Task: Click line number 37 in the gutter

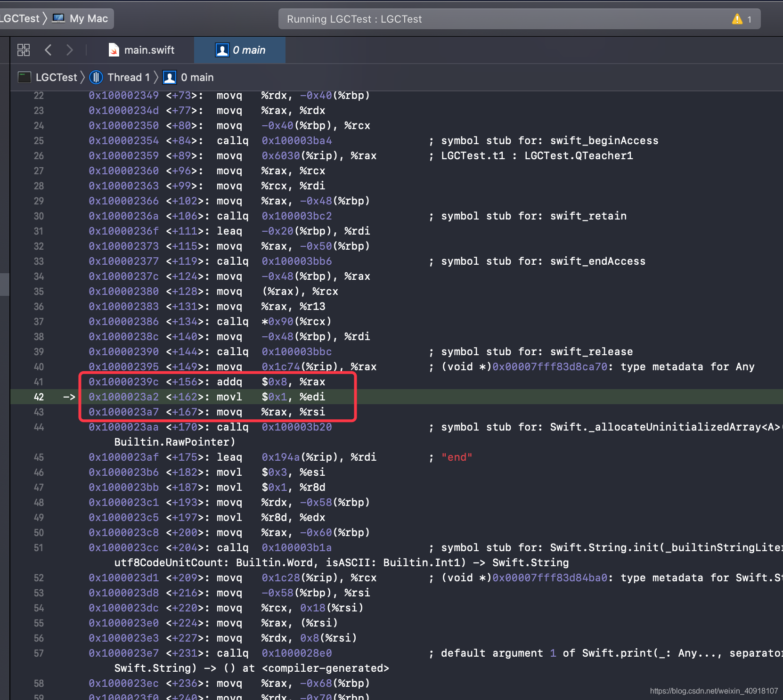Action: click(39, 322)
